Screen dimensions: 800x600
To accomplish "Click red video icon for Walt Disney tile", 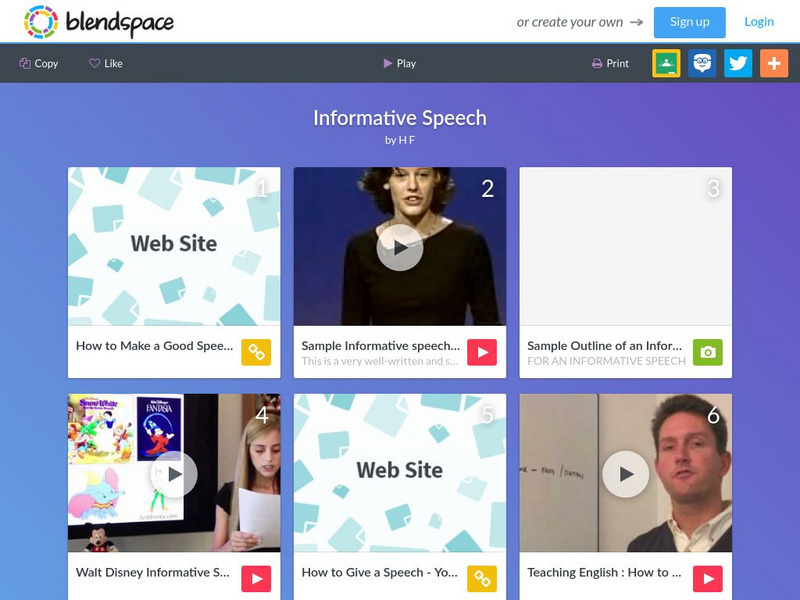I will 256,579.
